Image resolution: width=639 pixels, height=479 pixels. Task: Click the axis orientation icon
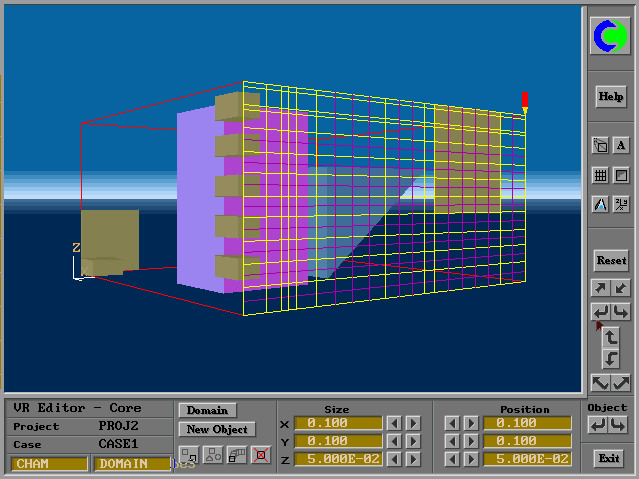coord(621,204)
